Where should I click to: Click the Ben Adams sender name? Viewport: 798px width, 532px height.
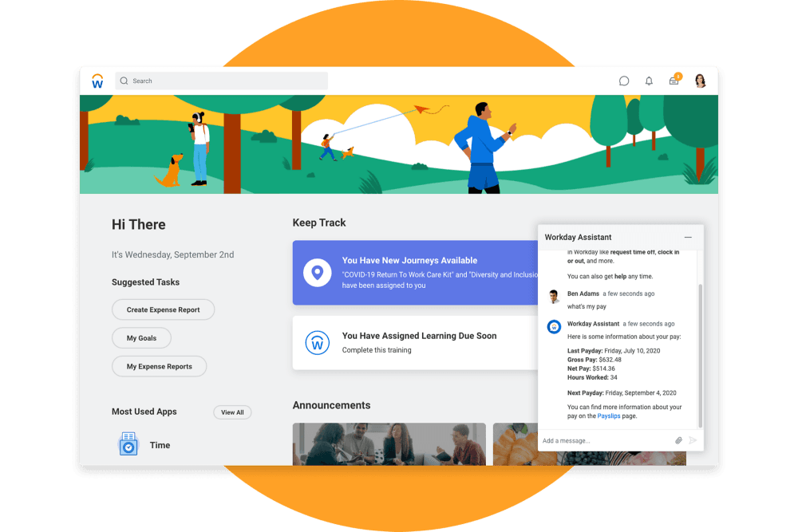point(583,294)
